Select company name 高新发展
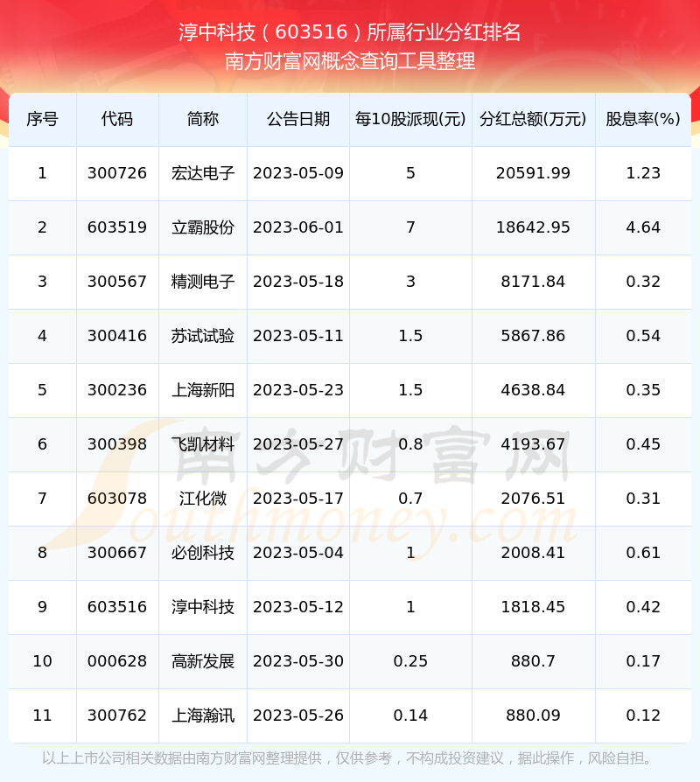Viewport: 700px width, 782px height. [x=203, y=661]
